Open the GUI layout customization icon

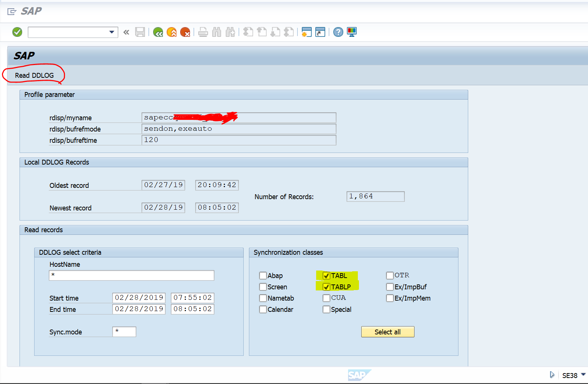351,32
